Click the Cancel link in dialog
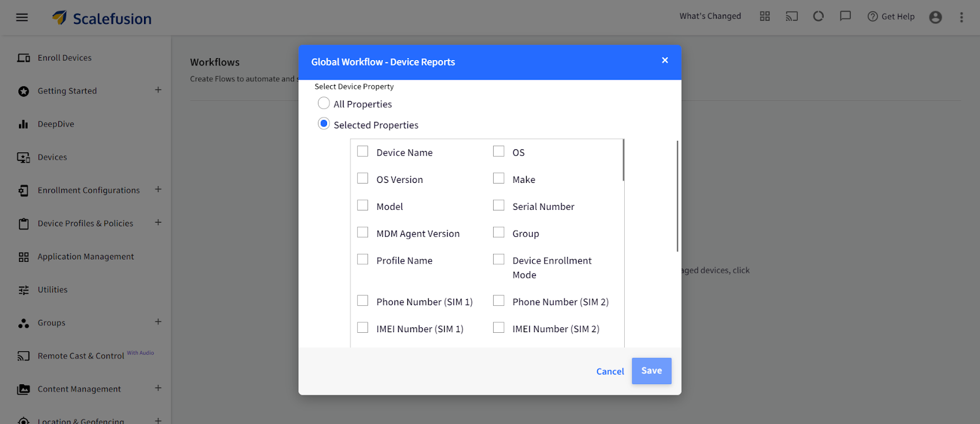 pos(610,371)
